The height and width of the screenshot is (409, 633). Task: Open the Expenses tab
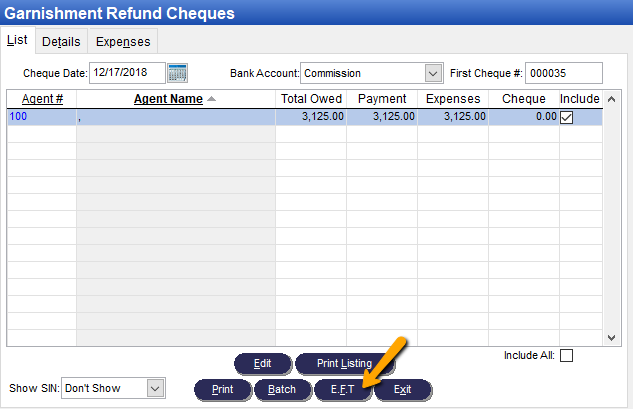click(x=123, y=42)
